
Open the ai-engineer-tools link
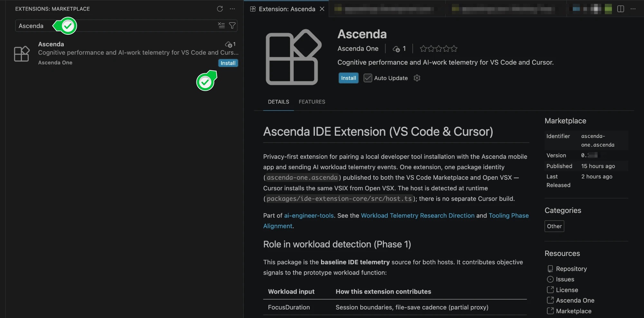[x=309, y=215]
